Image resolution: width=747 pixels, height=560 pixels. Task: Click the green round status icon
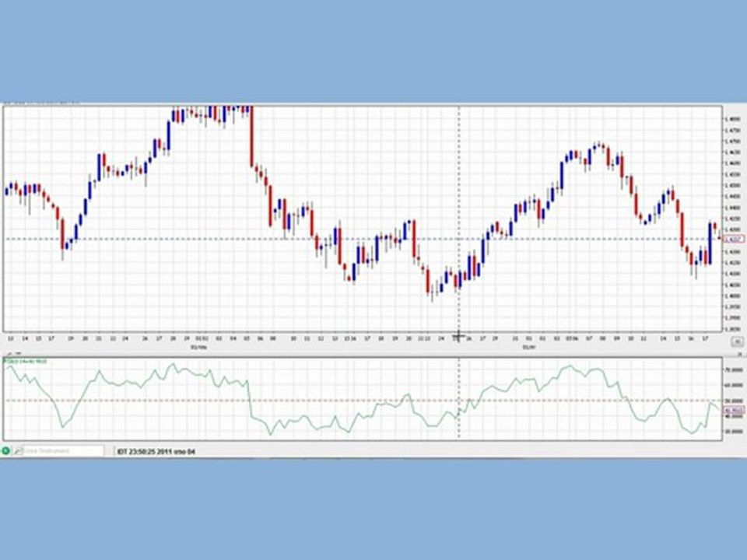click(5, 450)
